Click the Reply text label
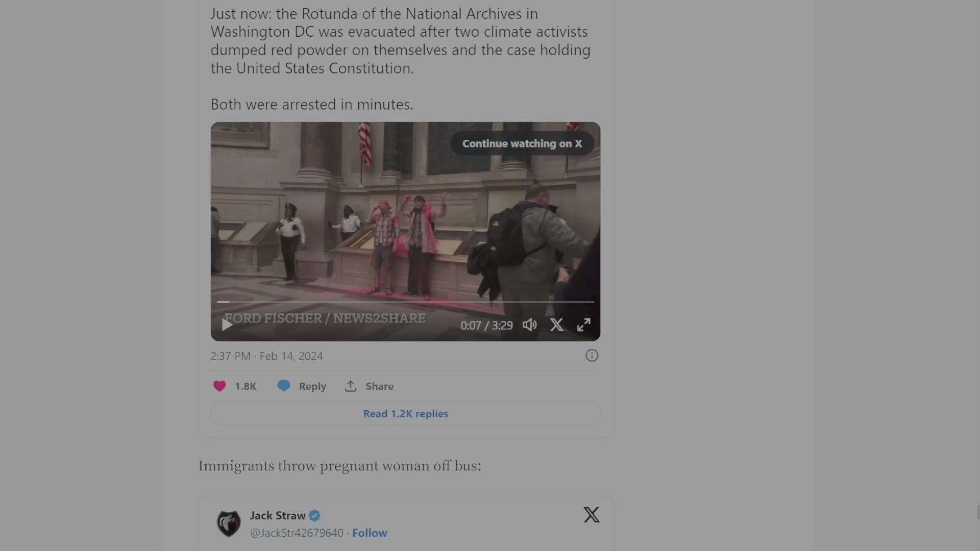980x551 pixels. point(312,386)
